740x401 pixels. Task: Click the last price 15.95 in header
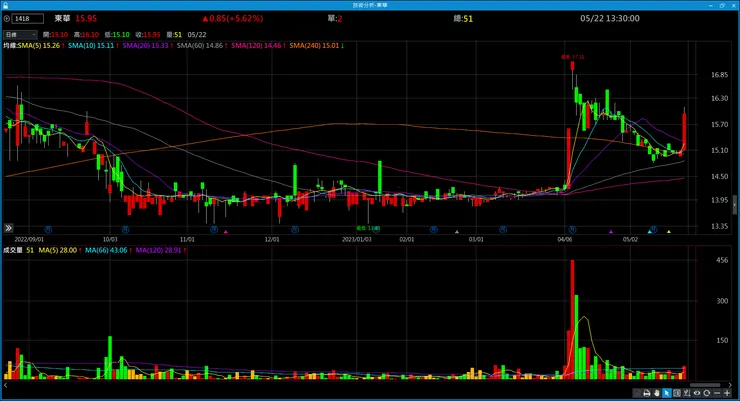[86, 18]
